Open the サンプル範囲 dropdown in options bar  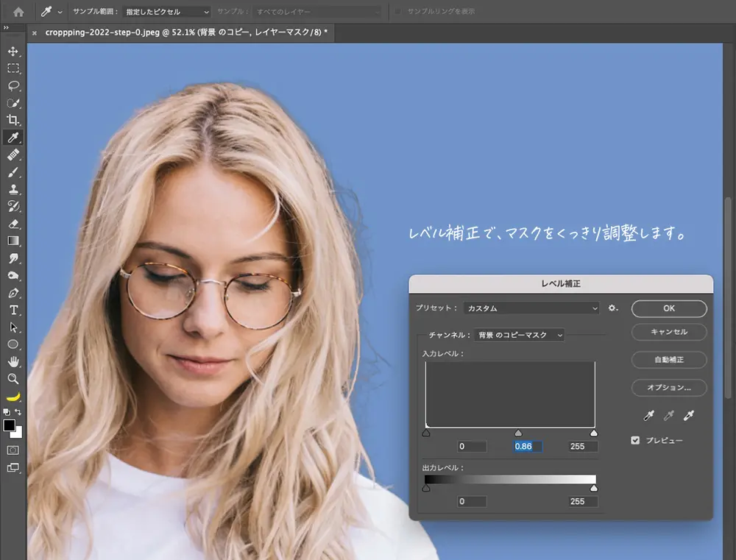(166, 12)
